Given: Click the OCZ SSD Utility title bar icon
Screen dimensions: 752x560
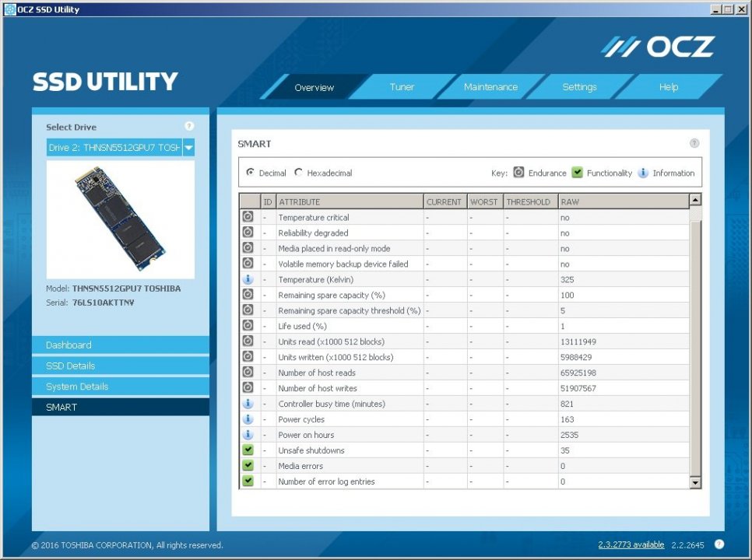Looking at the screenshot, I should tap(9, 9).
